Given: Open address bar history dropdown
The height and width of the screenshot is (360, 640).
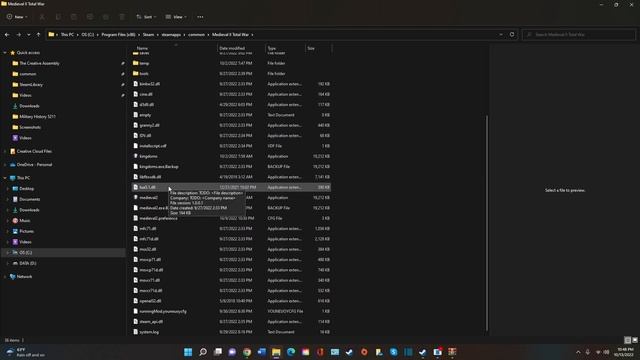Looking at the screenshot, I should (x=501, y=35).
